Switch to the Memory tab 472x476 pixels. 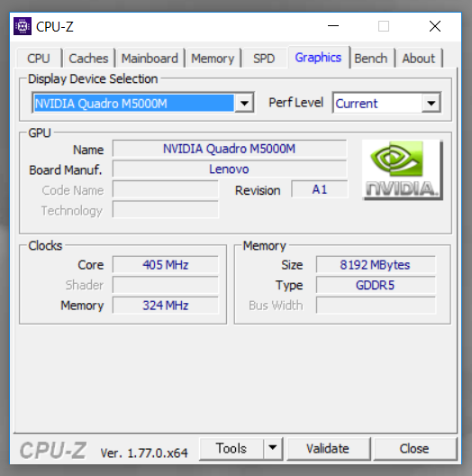pos(213,59)
